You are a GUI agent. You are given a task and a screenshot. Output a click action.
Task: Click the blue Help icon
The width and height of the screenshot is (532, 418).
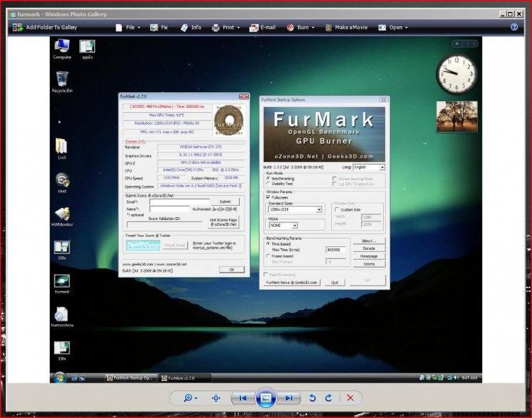514,27
